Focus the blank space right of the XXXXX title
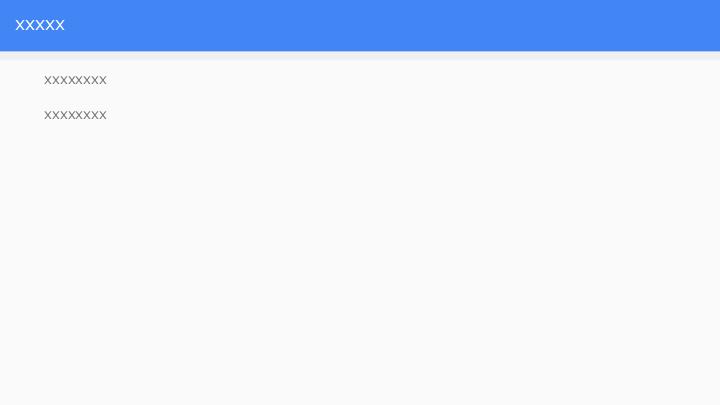Screen dimensions: 720x405 tap(392, 25)
